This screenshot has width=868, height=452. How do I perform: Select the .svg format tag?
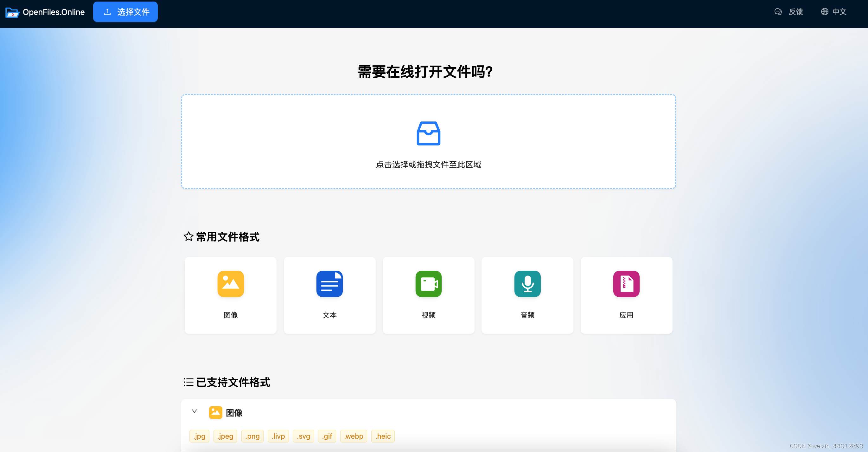pos(303,436)
